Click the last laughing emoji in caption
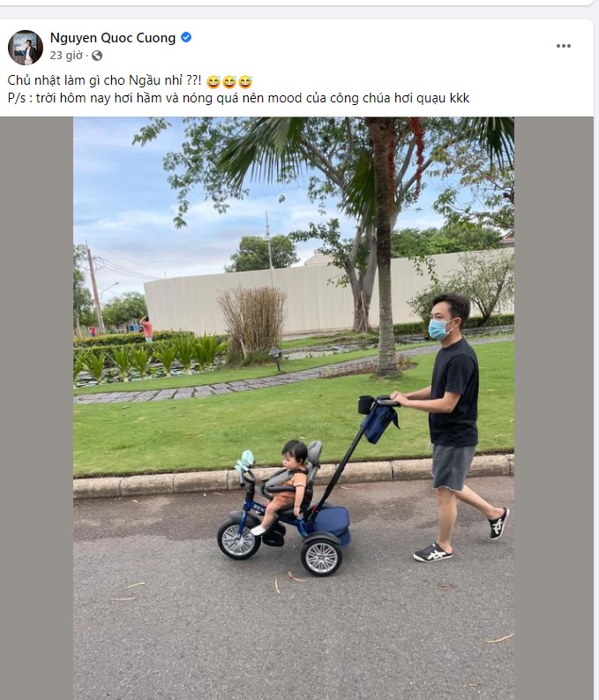599x700 pixels. [x=245, y=82]
